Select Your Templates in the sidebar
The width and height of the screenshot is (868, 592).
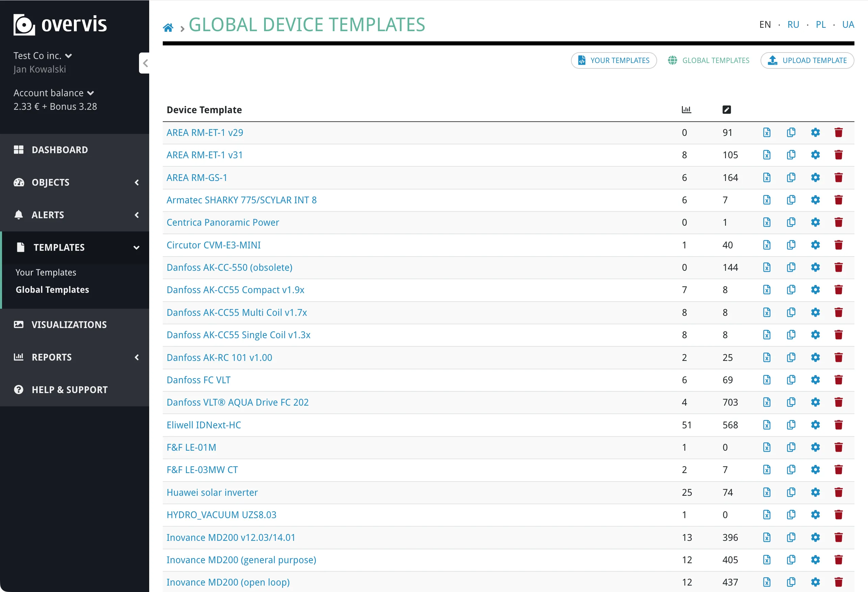[46, 272]
